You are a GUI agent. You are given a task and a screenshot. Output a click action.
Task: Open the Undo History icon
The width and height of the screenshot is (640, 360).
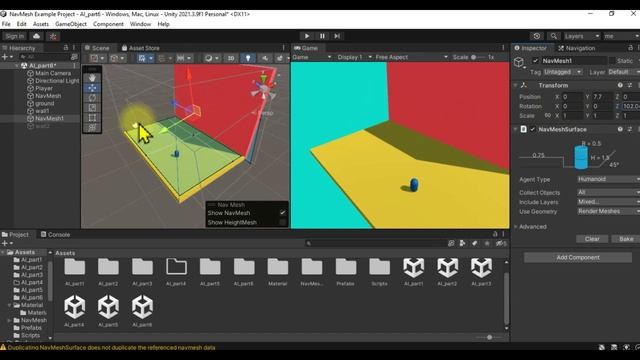point(537,36)
